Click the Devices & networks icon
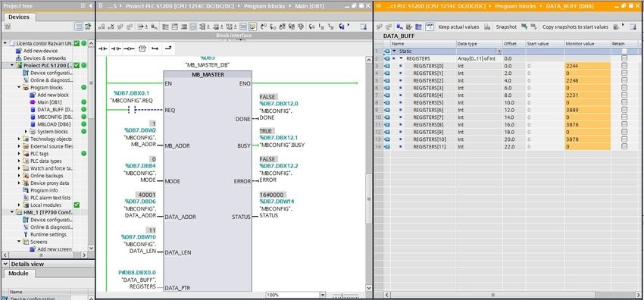 point(18,58)
